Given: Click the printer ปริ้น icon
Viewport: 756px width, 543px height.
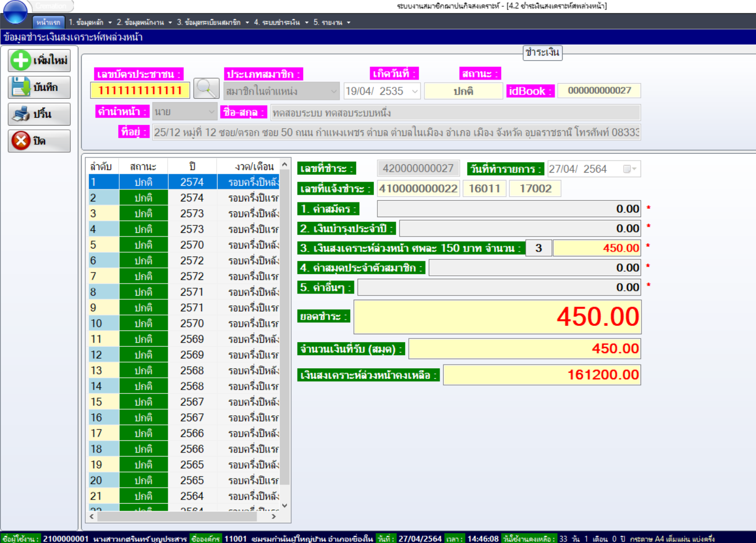Looking at the screenshot, I should 21,114.
